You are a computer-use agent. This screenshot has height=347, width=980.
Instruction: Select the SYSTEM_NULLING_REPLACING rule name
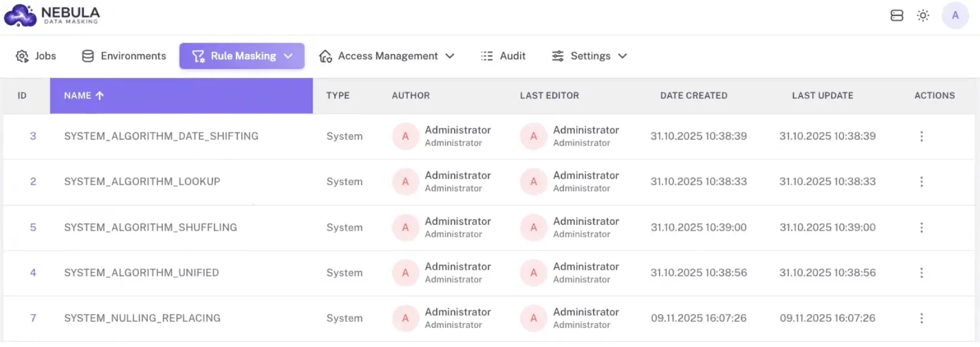142,318
